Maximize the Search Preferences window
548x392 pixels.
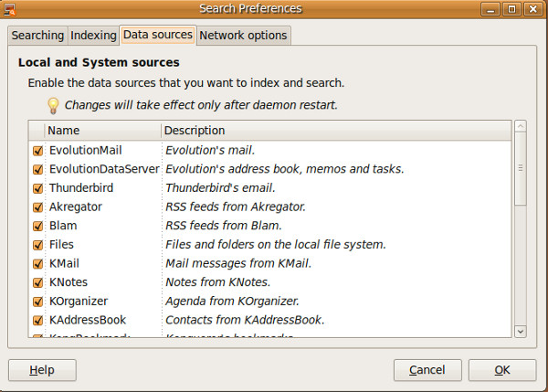(x=511, y=9)
